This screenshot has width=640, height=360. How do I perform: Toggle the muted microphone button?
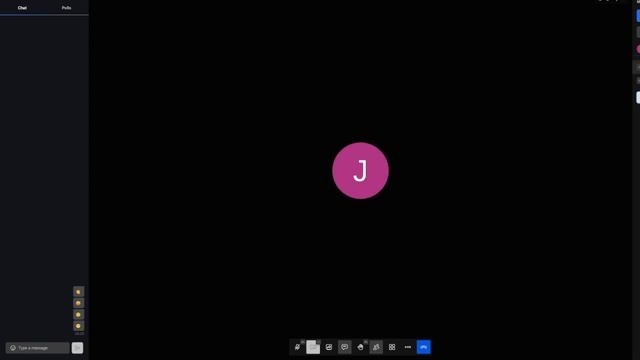point(297,347)
